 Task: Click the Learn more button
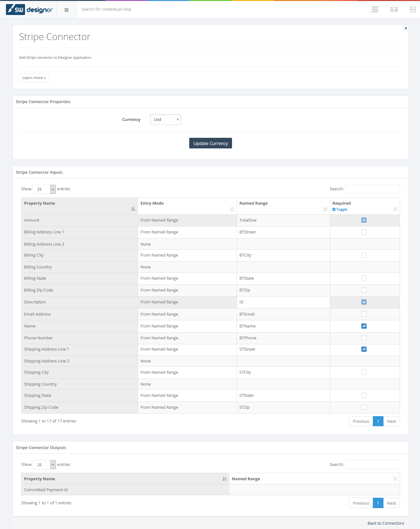point(34,78)
